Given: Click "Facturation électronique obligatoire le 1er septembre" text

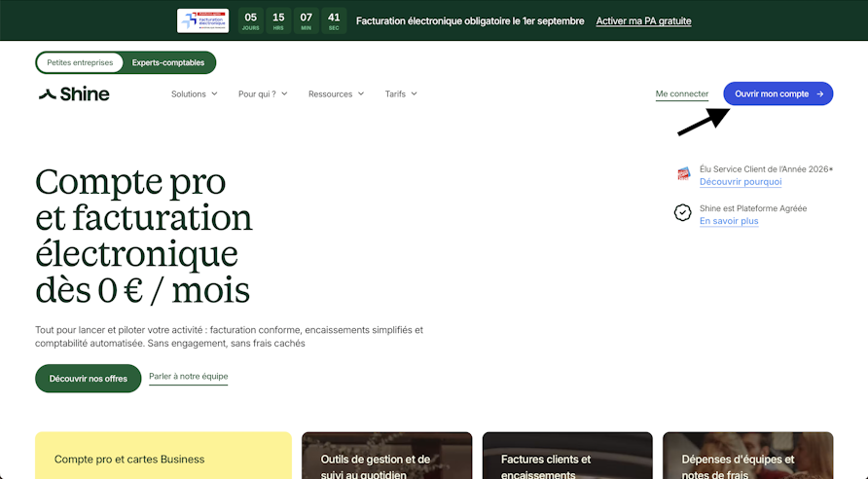Looking at the screenshot, I should [470, 21].
